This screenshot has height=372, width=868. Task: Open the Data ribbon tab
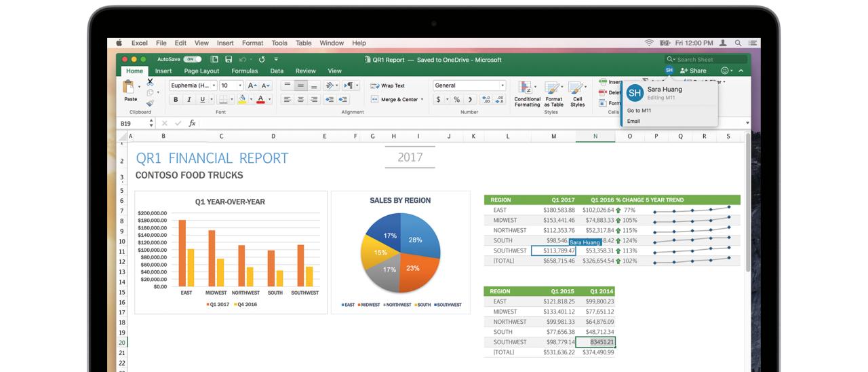click(277, 71)
